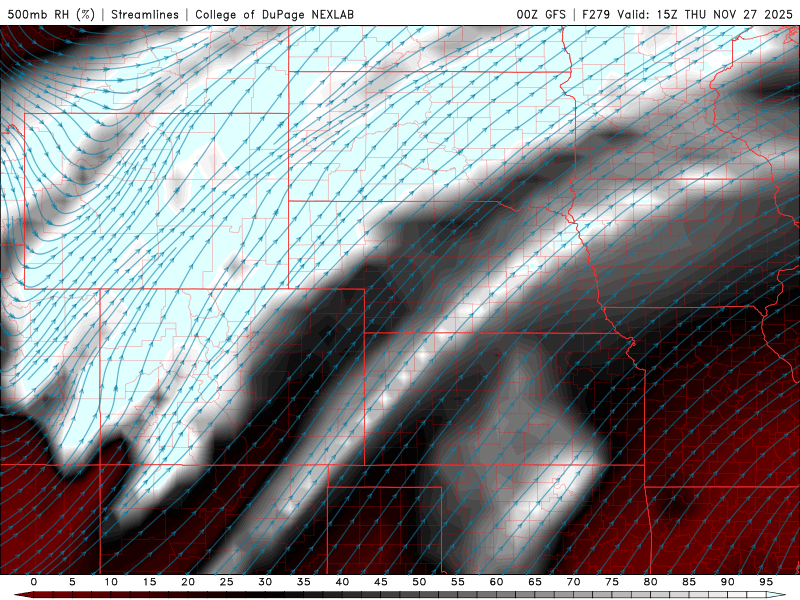Click the "40" scale value
The width and height of the screenshot is (800, 600).
pyautogui.click(x=342, y=582)
